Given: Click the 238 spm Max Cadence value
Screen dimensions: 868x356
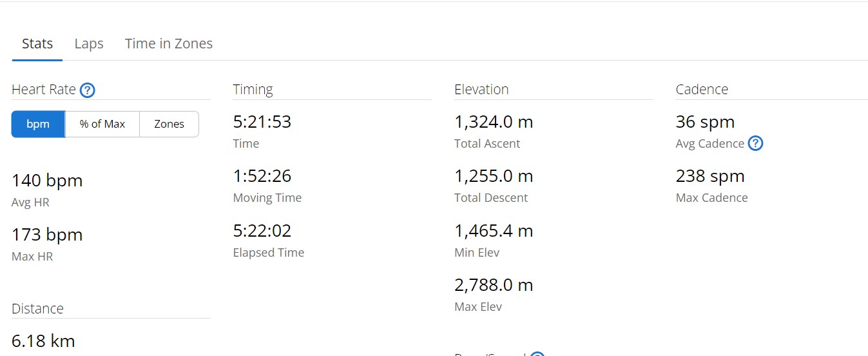Looking at the screenshot, I should pos(710,176).
